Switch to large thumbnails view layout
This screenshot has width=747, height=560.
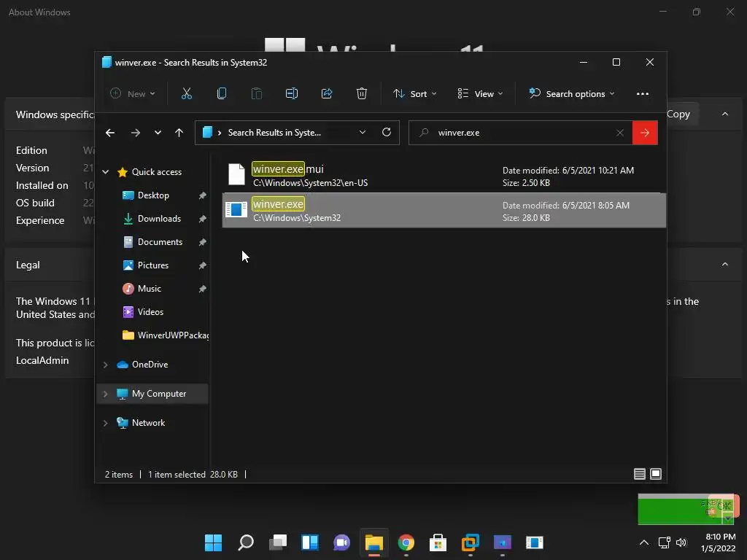656,474
